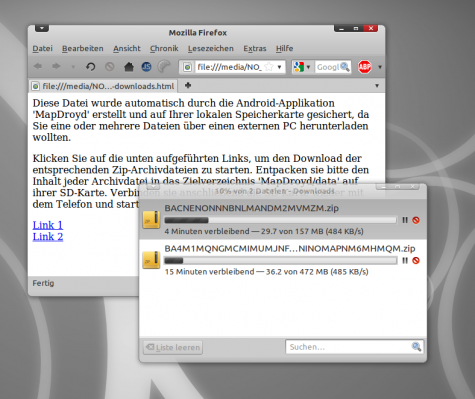Click the Forward arrow in Firefox toolbar
475x399 pixels.
(x=56, y=67)
